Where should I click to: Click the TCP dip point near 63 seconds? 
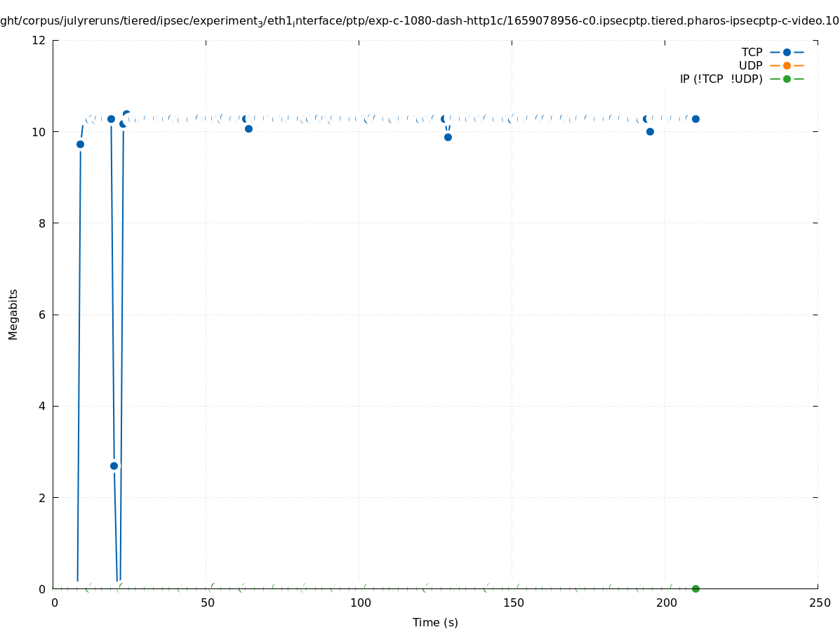pyautogui.click(x=248, y=129)
